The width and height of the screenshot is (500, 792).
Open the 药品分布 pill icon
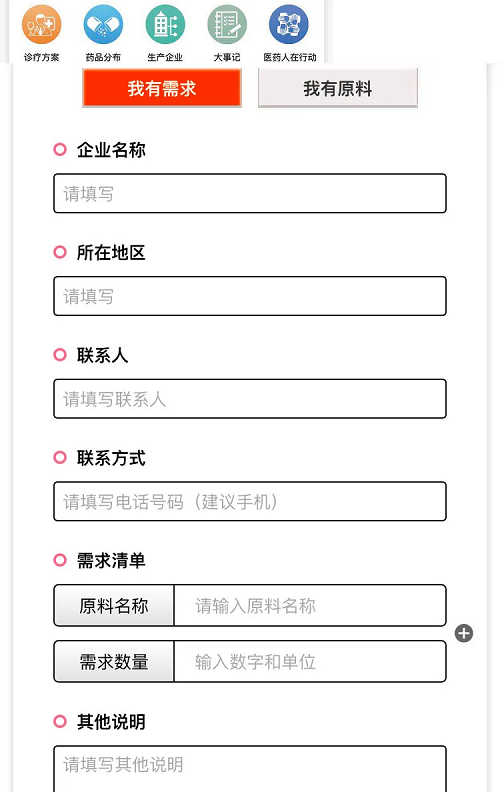[x=103, y=24]
